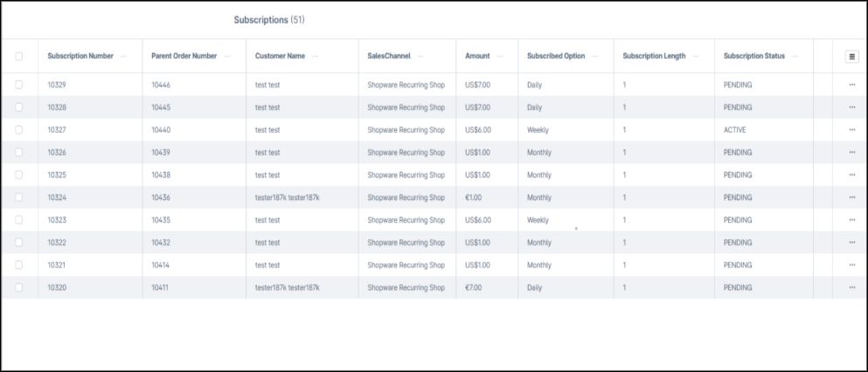Open Amount column header options

click(500, 57)
